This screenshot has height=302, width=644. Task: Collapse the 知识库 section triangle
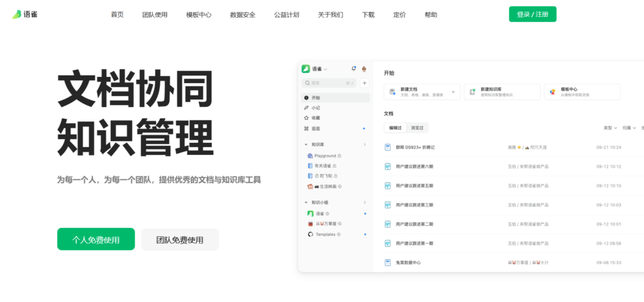tap(306, 145)
